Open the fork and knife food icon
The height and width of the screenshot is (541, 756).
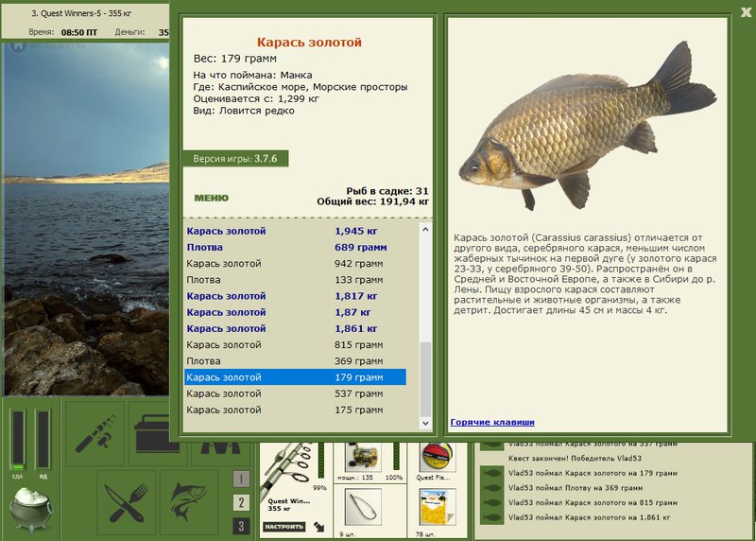pyautogui.click(x=126, y=503)
